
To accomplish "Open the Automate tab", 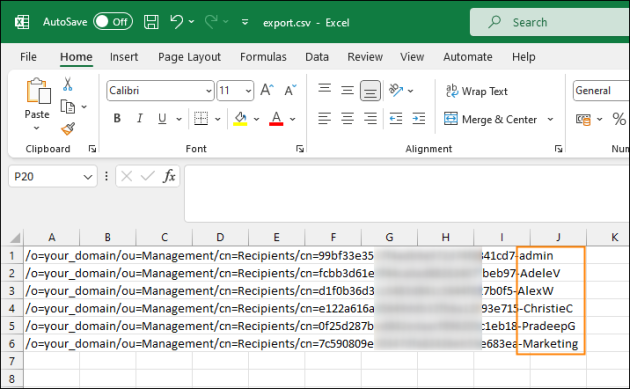I will point(468,57).
